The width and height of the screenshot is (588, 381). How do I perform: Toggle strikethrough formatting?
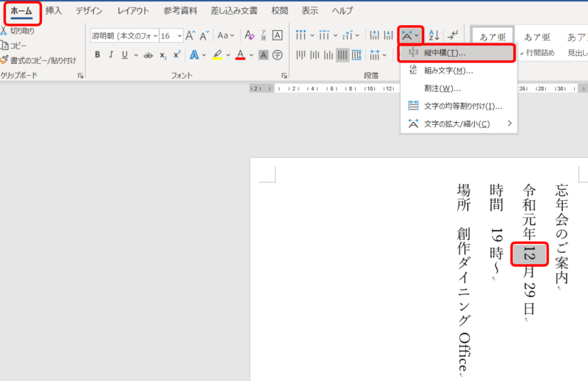(148, 55)
